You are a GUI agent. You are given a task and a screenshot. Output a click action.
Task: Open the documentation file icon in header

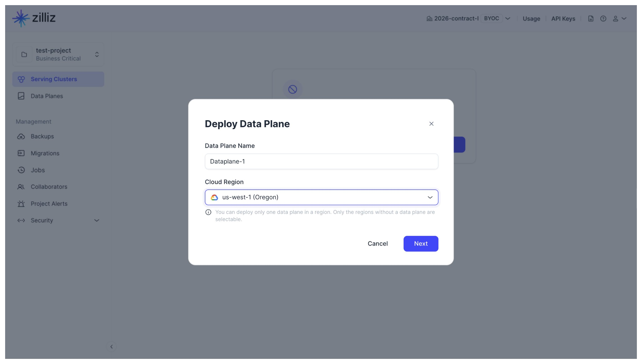tap(591, 19)
